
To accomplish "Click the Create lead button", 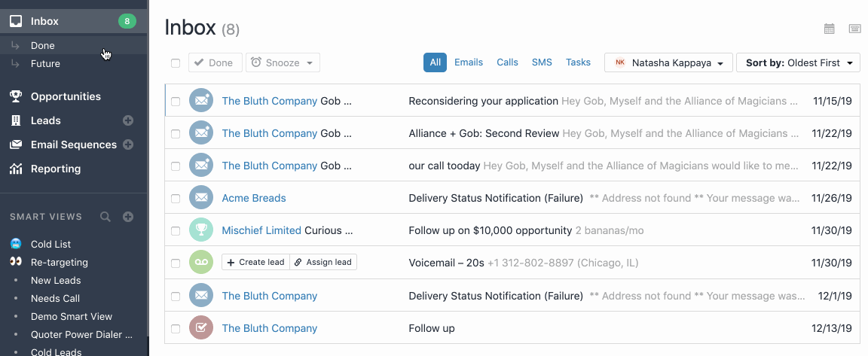I will [255, 262].
